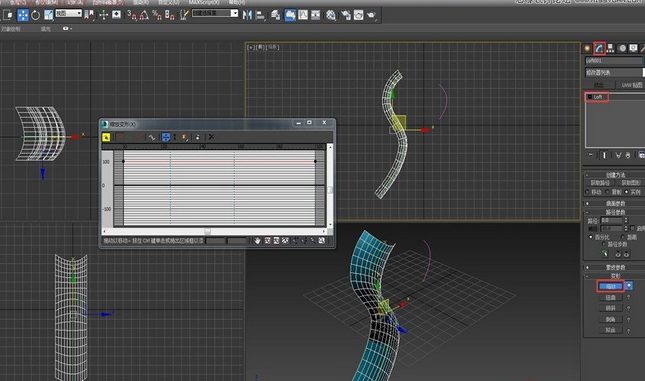Toggle 3D Snaps icon

pos(132,15)
